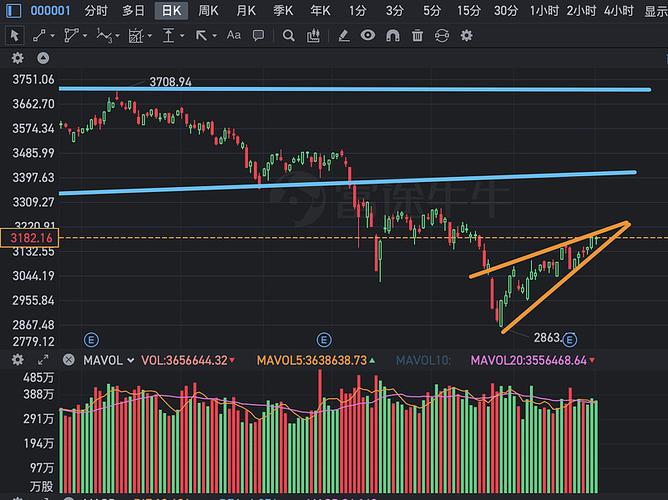The image size is (668, 500).
Task: Select the cursor pointer tool
Action: (14, 36)
